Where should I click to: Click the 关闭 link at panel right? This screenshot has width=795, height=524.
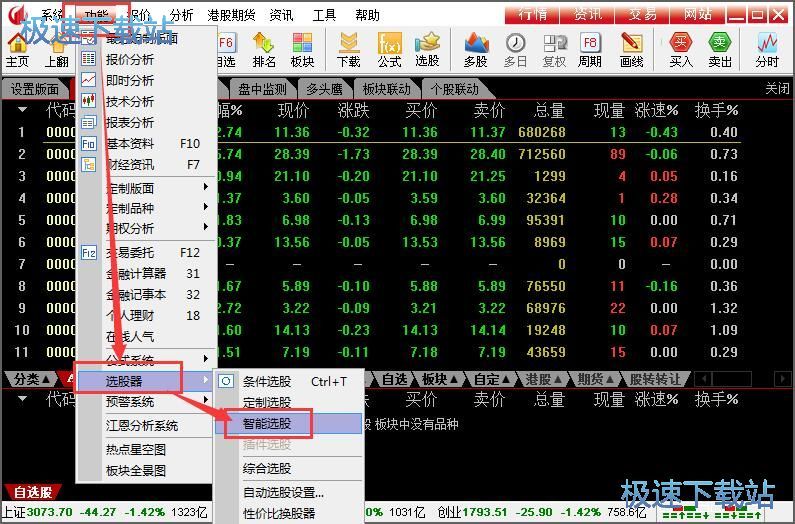[777, 89]
